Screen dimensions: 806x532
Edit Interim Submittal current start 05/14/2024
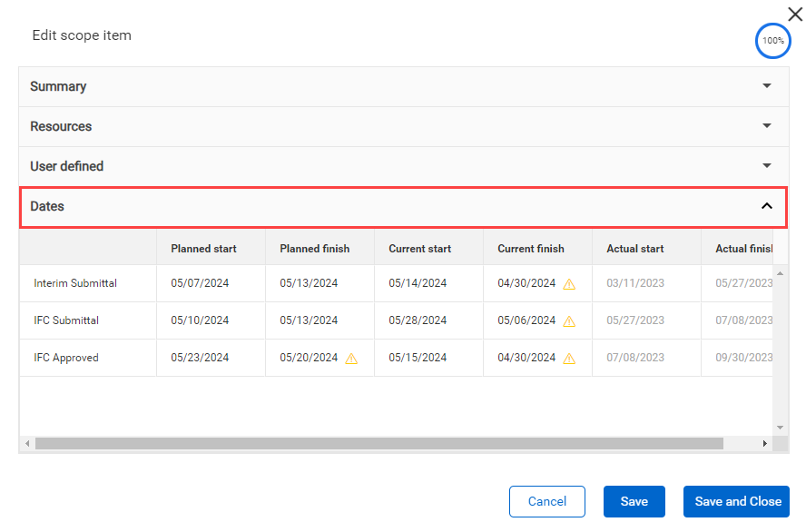[418, 283]
